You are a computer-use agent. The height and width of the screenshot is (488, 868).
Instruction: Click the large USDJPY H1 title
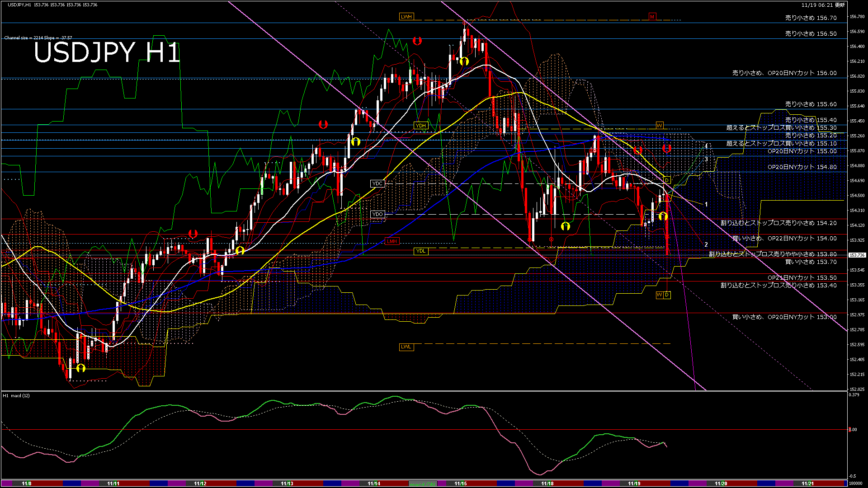pos(107,52)
